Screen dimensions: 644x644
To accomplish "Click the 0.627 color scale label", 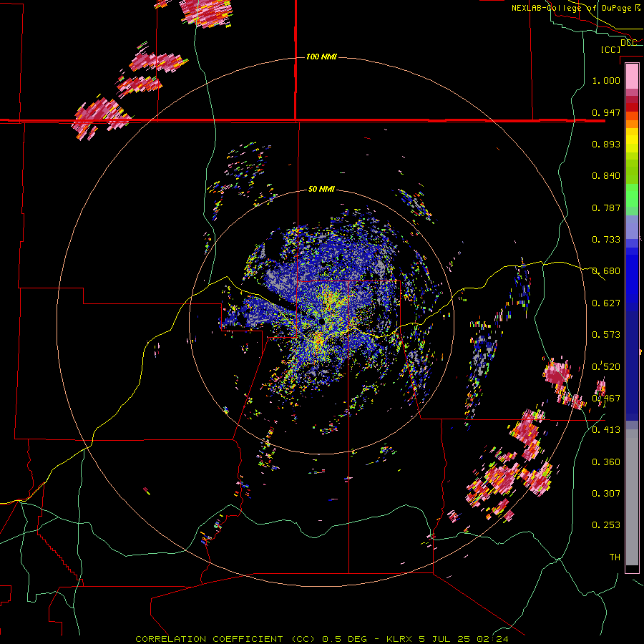I will point(606,303).
